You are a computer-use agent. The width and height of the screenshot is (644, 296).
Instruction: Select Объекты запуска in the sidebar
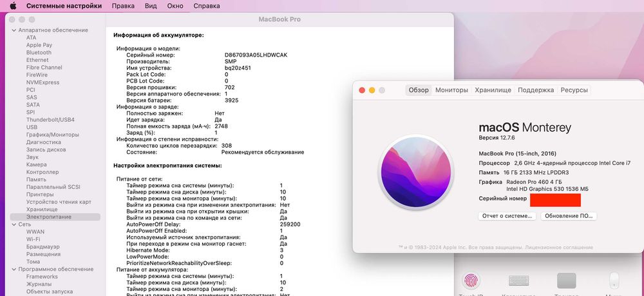[x=50, y=291]
